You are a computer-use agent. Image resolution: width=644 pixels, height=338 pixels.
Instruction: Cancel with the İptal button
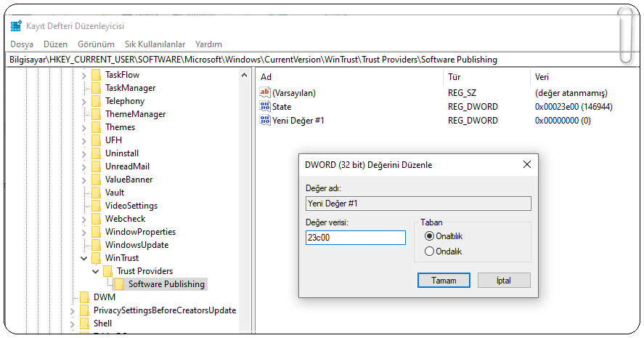point(504,281)
